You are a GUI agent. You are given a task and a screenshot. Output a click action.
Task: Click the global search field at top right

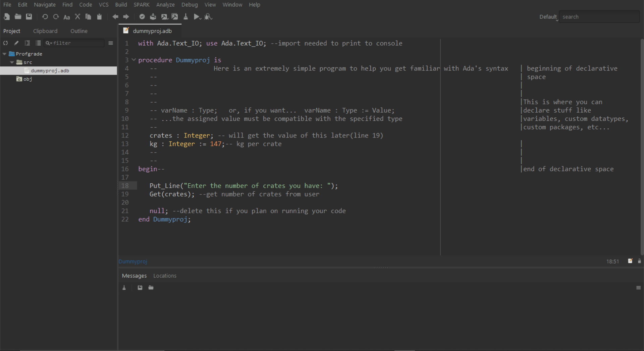click(599, 17)
